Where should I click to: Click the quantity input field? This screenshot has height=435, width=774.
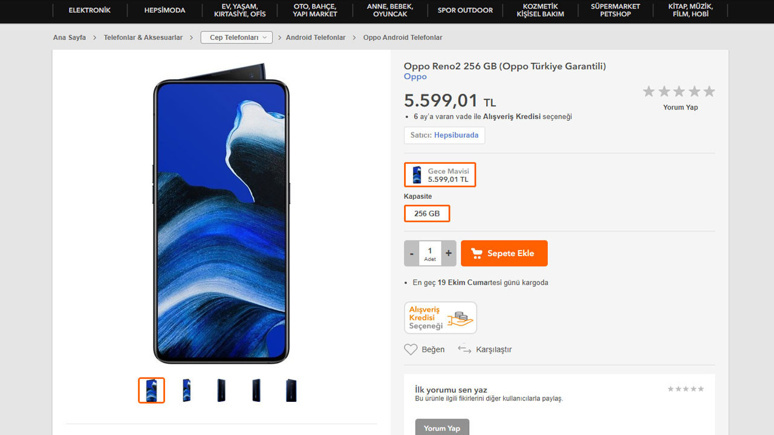[430, 252]
